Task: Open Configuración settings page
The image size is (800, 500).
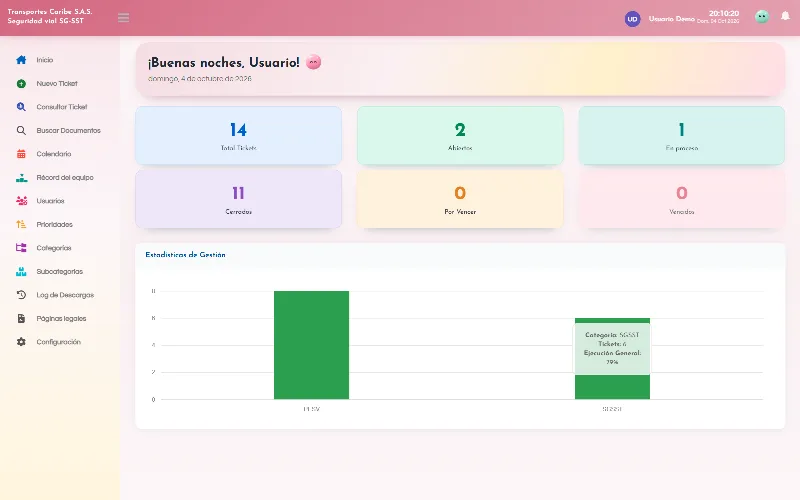Action: pyautogui.click(x=60, y=342)
